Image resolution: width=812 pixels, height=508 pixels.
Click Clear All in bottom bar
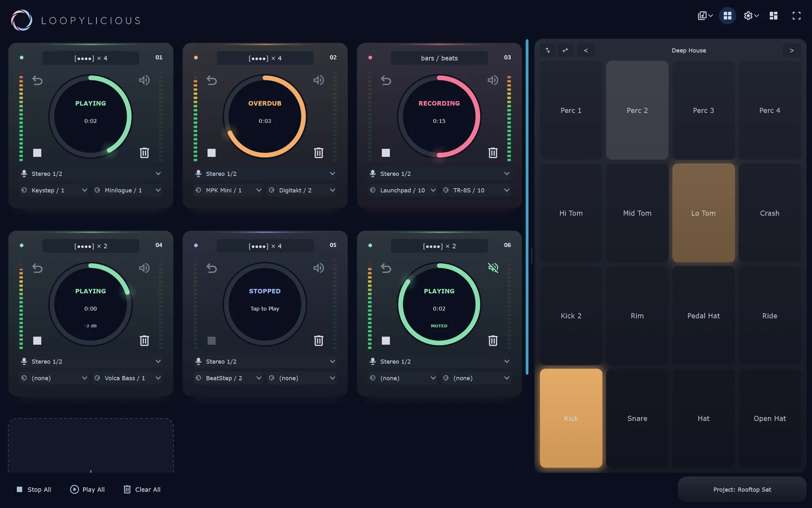[x=142, y=489]
